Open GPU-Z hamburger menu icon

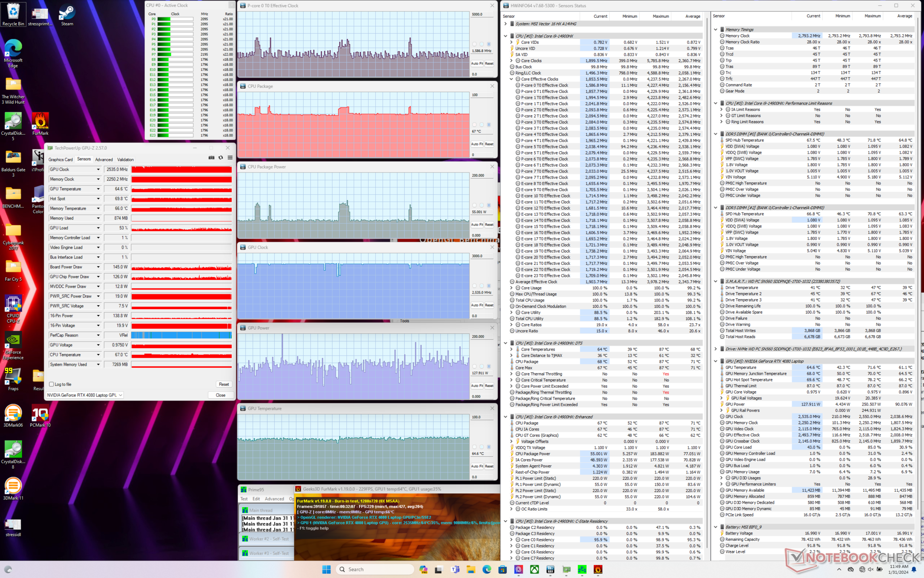[x=230, y=158]
